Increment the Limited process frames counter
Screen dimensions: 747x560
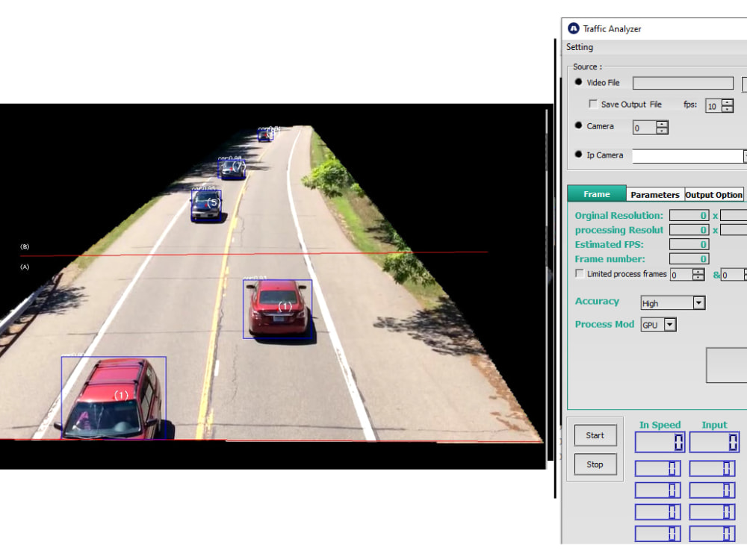700,271
